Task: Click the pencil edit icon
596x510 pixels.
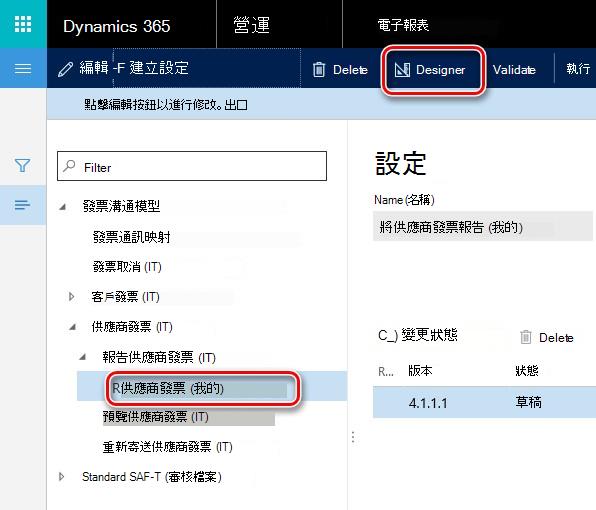Action: (x=66, y=70)
